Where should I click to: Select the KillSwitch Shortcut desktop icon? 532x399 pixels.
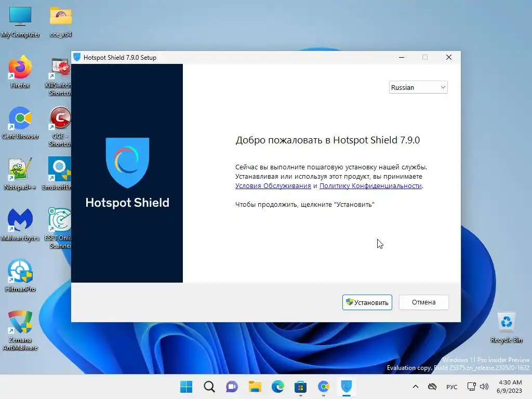click(x=58, y=77)
